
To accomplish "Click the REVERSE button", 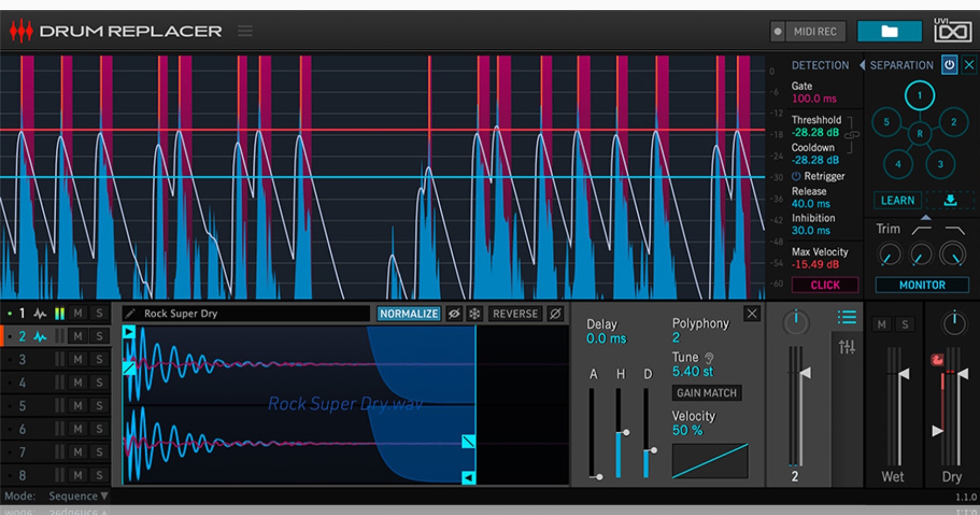I will pos(515,314).
